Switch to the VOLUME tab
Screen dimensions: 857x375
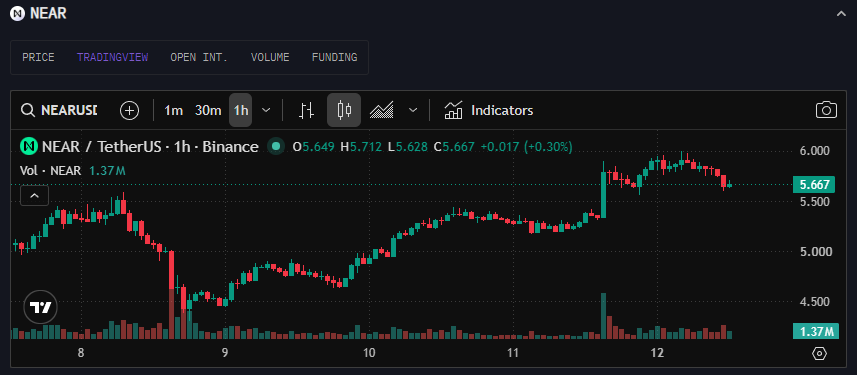tap(270, 57)
